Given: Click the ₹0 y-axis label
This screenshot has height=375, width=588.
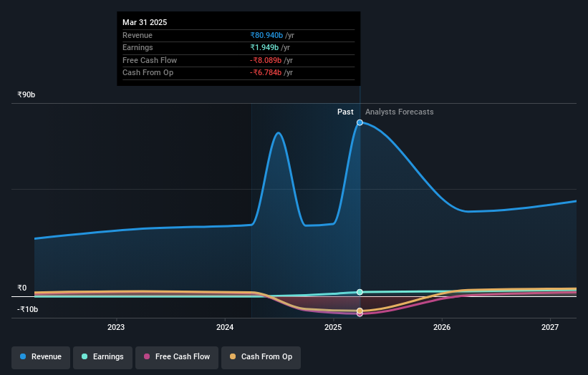Looking at the screenshot, I should point(22,288).
